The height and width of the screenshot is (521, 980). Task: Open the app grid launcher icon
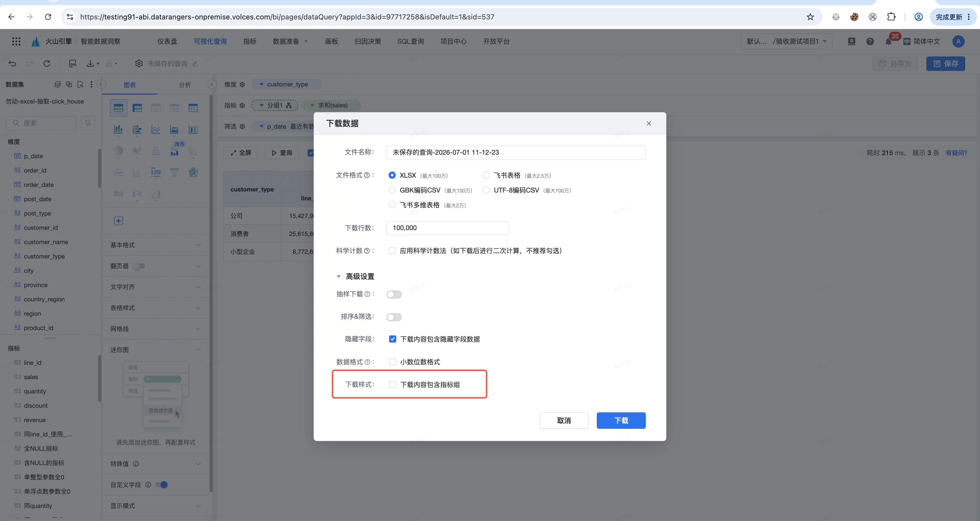tap(16, 41)
